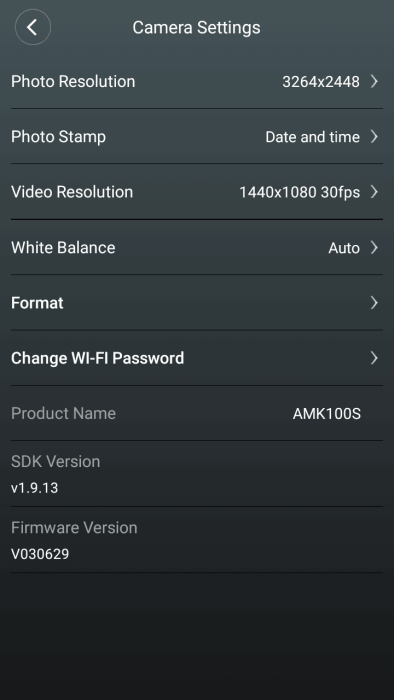
Task: Change the Auto white balance value
Action: 344,248
